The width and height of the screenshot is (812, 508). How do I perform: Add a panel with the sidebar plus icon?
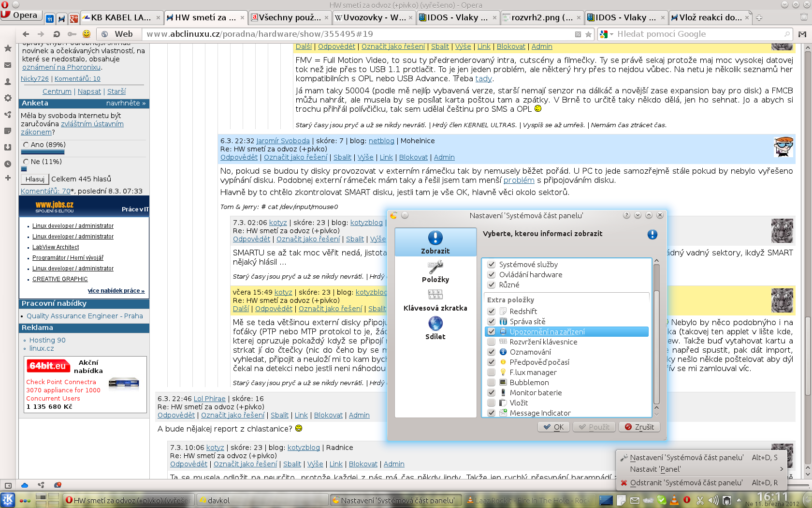pyautogui.click(x=8, y=178)
